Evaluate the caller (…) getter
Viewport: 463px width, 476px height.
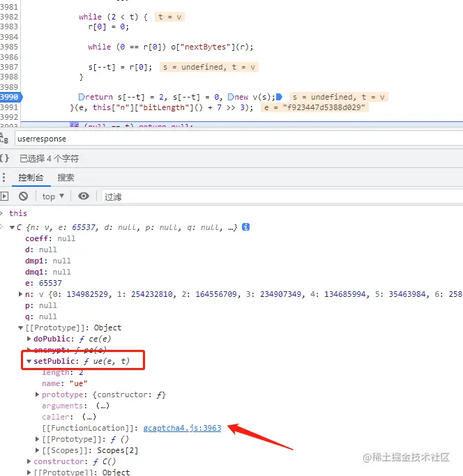89,417
